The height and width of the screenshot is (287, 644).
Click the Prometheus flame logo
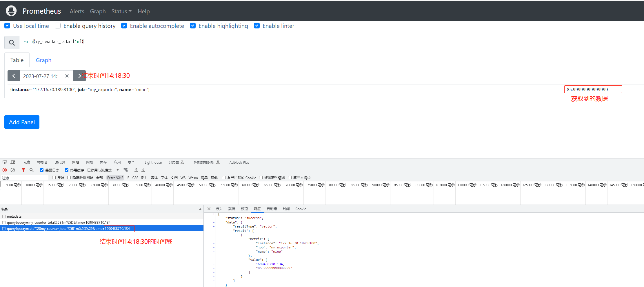click(x=11, y=11)
